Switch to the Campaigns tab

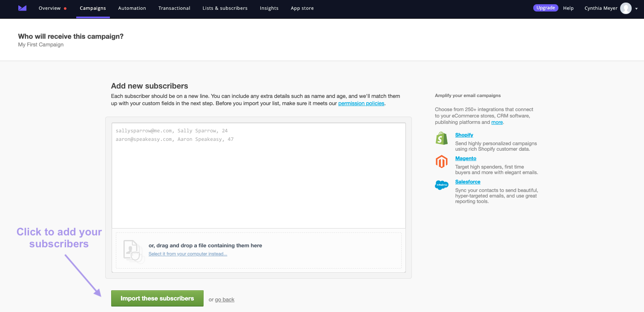(x=93, y=8)
